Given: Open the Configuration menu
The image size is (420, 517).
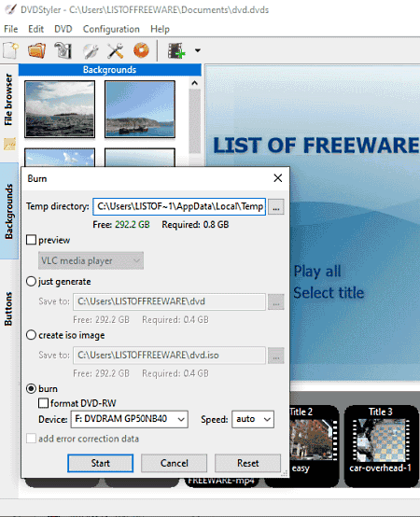Looking at the screenshot, I should pos(111,29).
